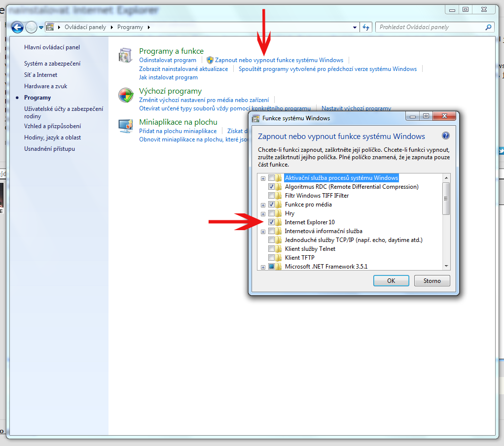The image size is (504, 446).
Task: Check Filtr Windows TIFF IFilter checkbox
Action: point(271,195)
